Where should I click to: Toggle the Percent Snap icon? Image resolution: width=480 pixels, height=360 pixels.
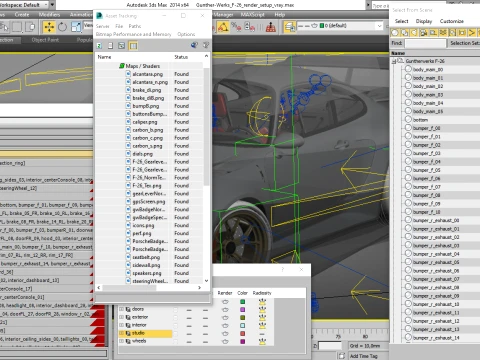pyautogui.click(x=236, y=27)
